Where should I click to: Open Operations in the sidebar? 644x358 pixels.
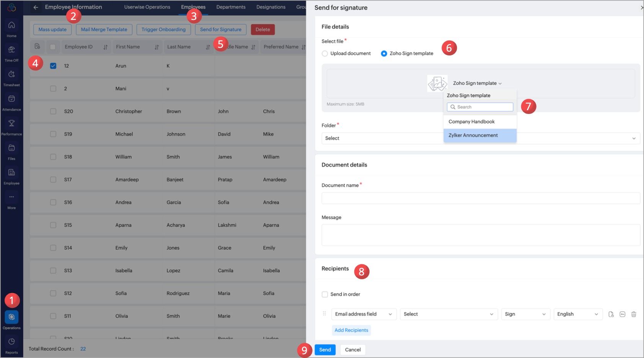point(11,321)
